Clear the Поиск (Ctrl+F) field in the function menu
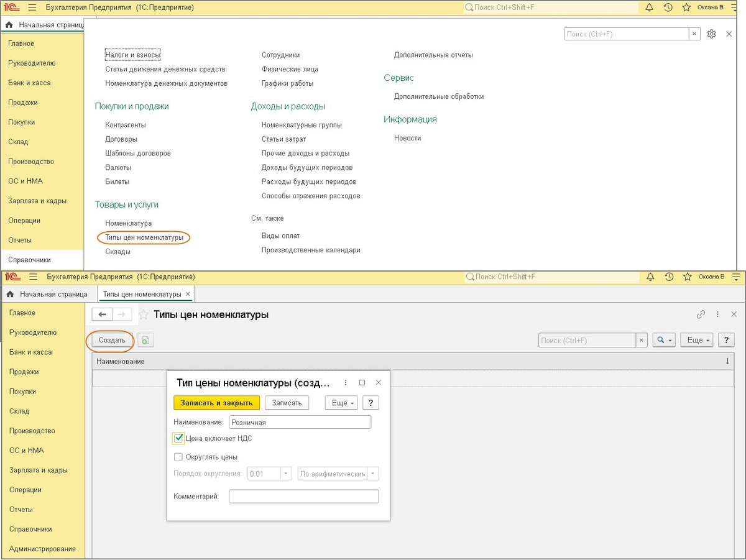 [x=694, y=34]
